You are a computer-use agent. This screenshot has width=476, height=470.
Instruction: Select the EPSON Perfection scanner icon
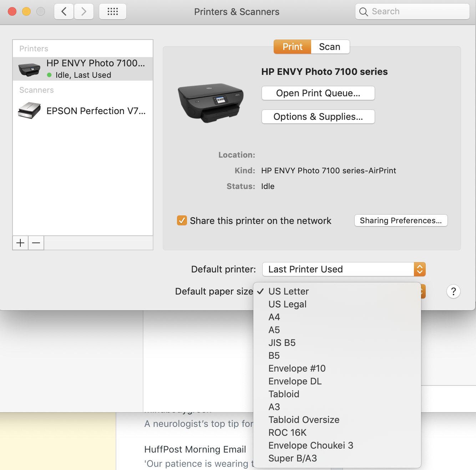click(x=29, y=111)
